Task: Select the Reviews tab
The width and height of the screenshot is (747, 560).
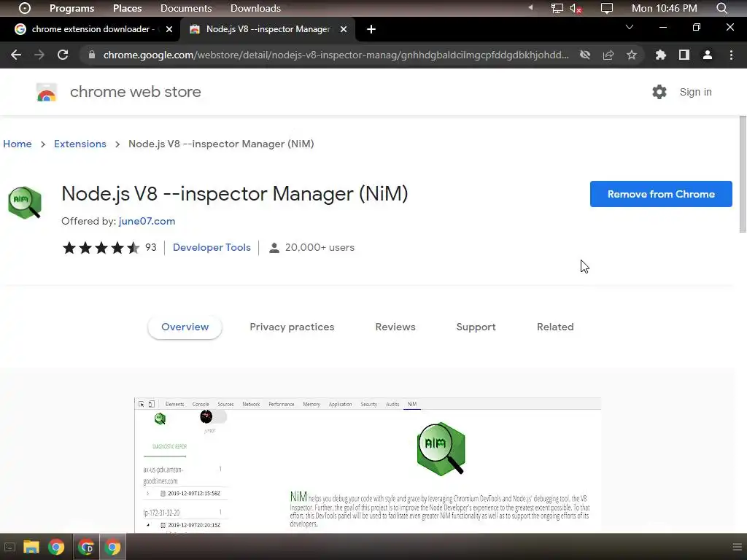Action: [x=395, y=327]
